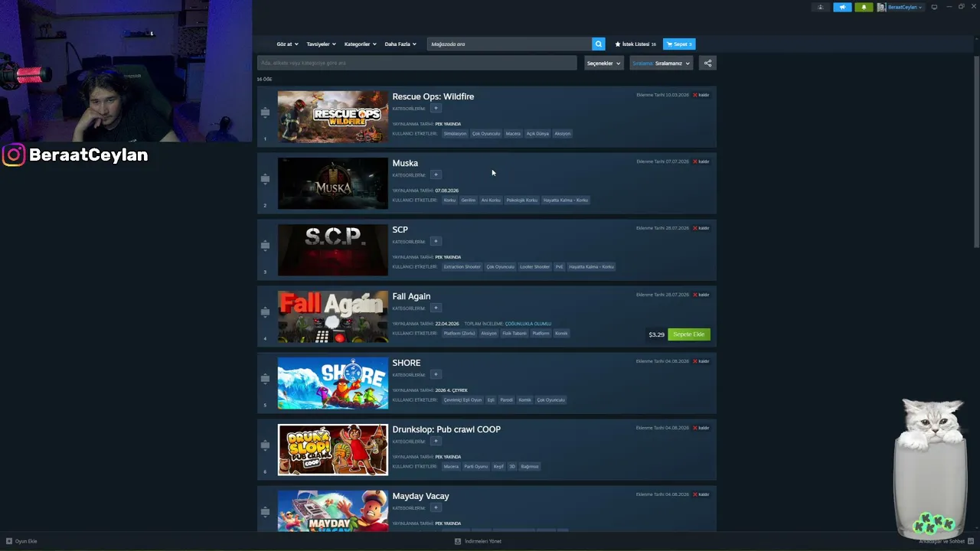980x551 pixels.
Task: Open the Seçenekler options dropdown
Action: [x=603, y=63]
